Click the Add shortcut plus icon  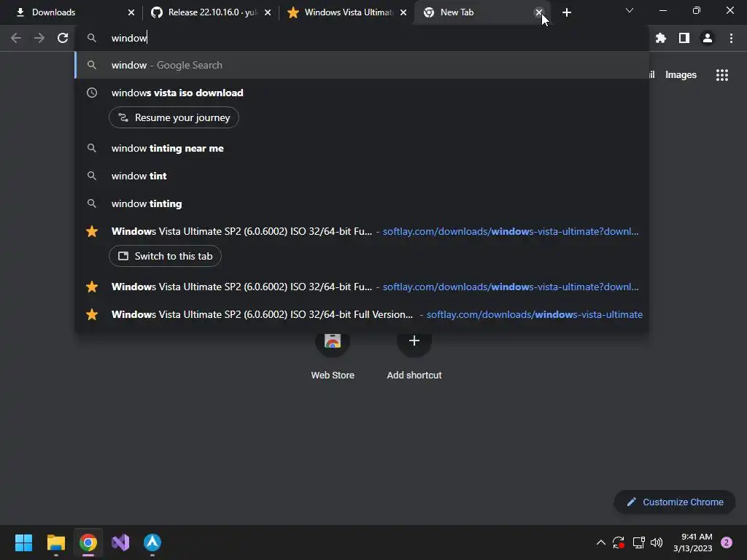[x=414, y=341]
